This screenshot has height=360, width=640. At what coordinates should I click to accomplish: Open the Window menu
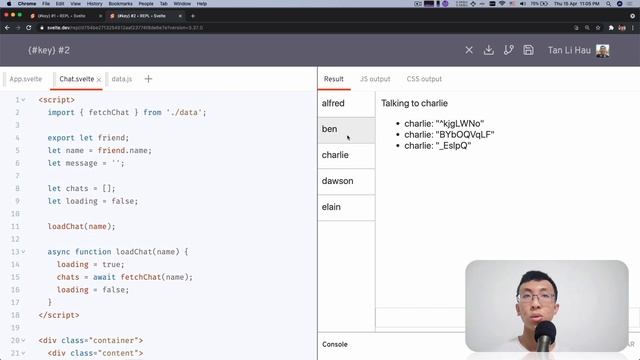(182, 4)
